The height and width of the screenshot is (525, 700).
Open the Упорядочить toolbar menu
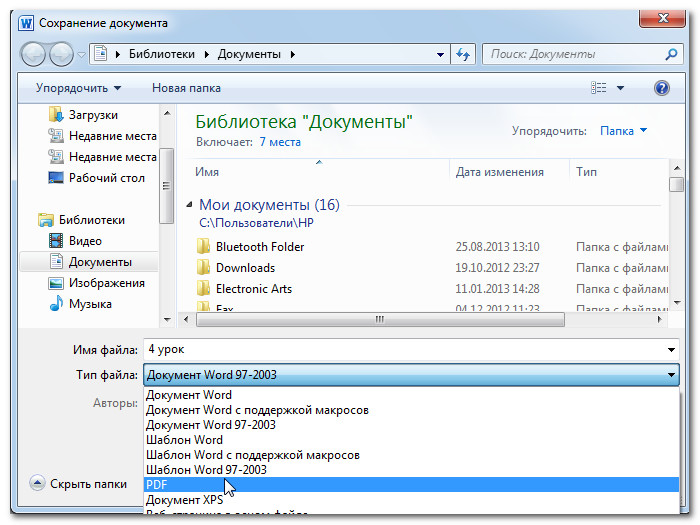(79, 88)
